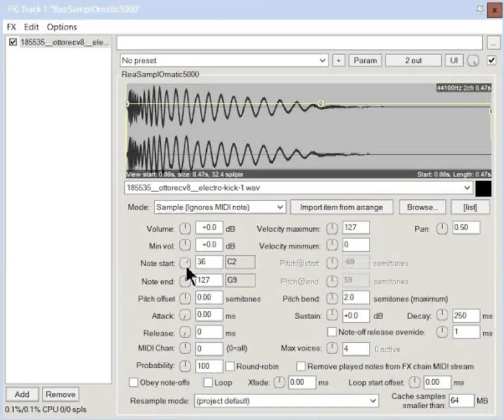
Task: Click the MIDI Chan knob
Action: [185, 348]
